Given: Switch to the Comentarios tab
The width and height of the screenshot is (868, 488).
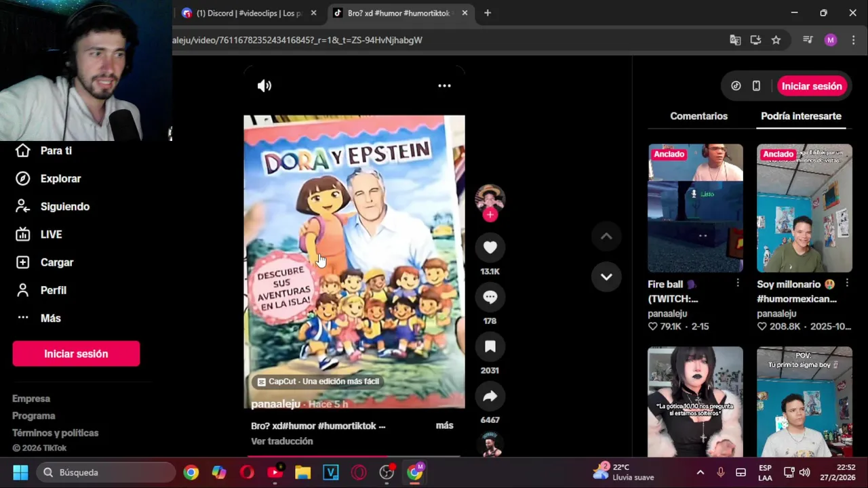Looking at the screenshot, I should 698,116.
